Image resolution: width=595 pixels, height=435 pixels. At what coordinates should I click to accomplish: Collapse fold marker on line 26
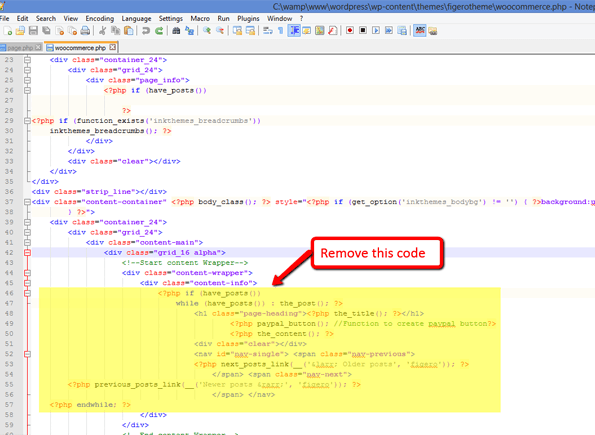pos(27,90)
